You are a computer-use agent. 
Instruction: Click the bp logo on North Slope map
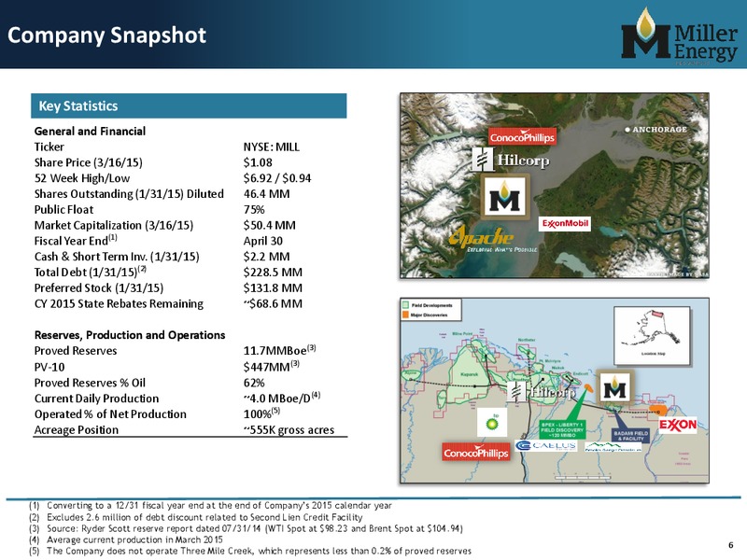(492, 422)
